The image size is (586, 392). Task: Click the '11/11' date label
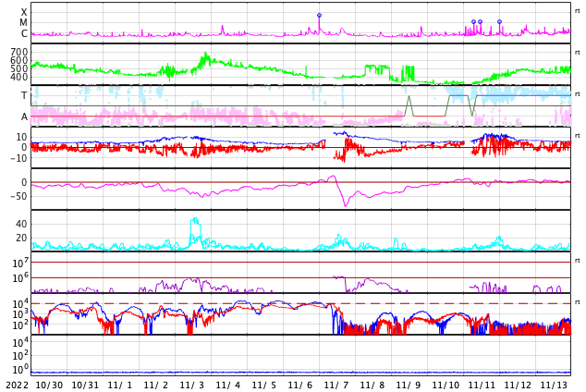click(x=482, y=386)
